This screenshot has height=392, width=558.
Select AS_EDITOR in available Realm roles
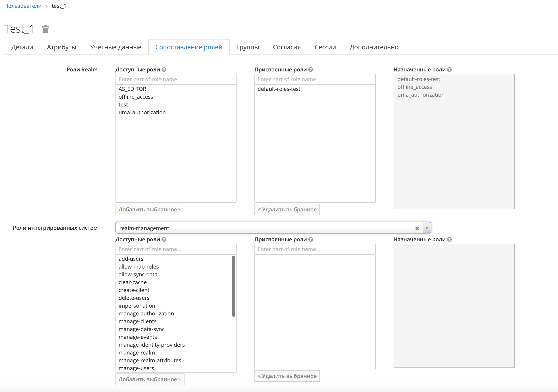coord(132,89)
